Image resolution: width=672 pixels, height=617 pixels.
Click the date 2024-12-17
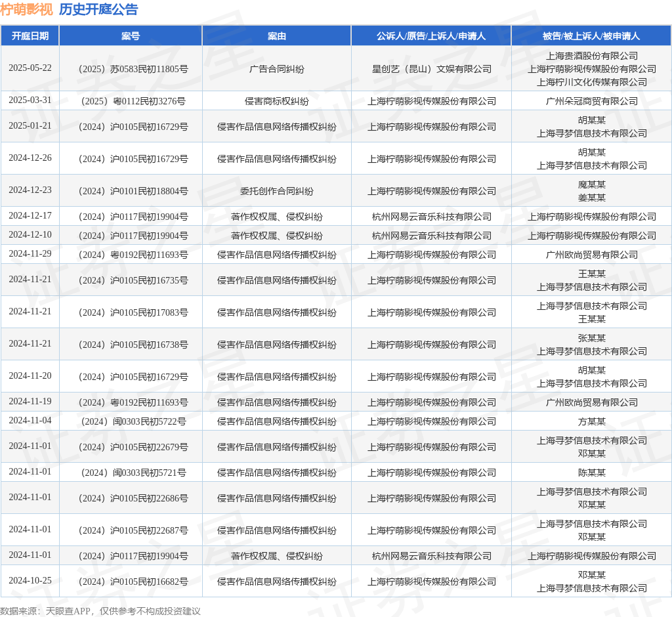click(30, 216)
